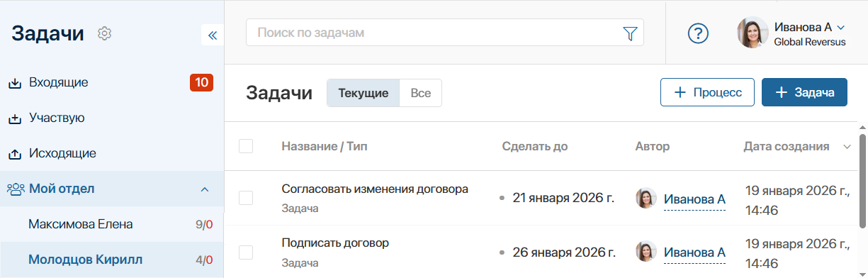Screen dimensions: 868x278
Task: Switch to the Текущие tab
Action: tap(363, 93)
